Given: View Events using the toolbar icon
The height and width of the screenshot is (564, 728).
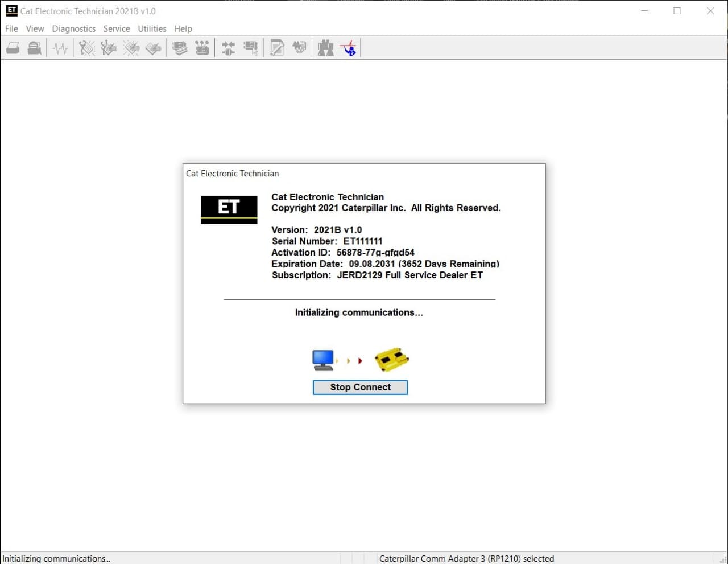Looking at the screenshot, I should [131, 48].
